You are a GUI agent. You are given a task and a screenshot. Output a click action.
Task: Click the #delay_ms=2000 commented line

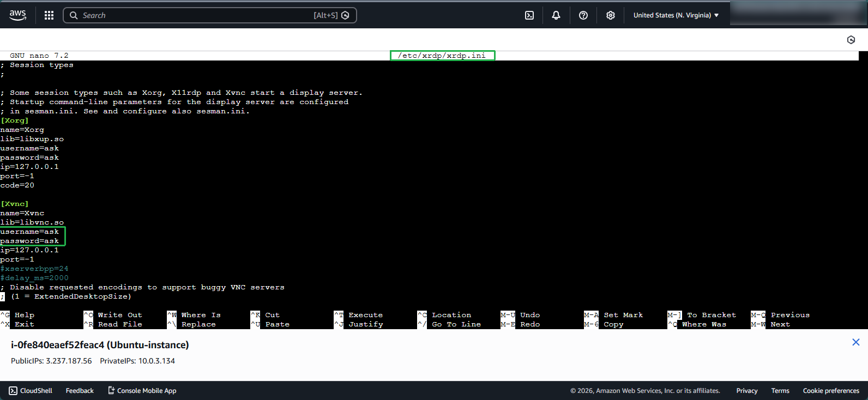coord(34,278)
